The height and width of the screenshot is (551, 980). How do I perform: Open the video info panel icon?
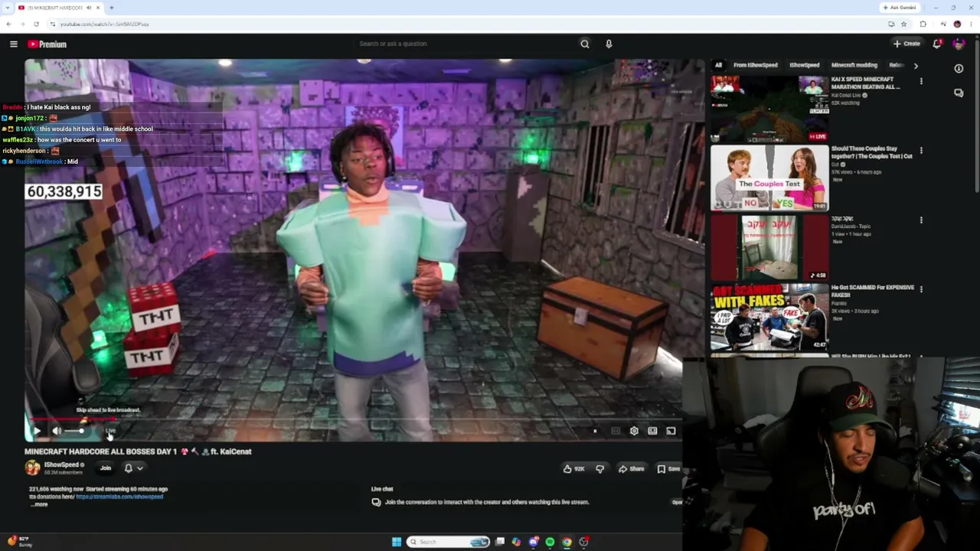tap(959, 69)
